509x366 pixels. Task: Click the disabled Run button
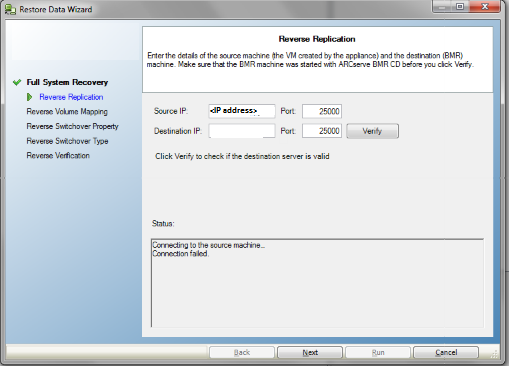(x=378, y=352)
